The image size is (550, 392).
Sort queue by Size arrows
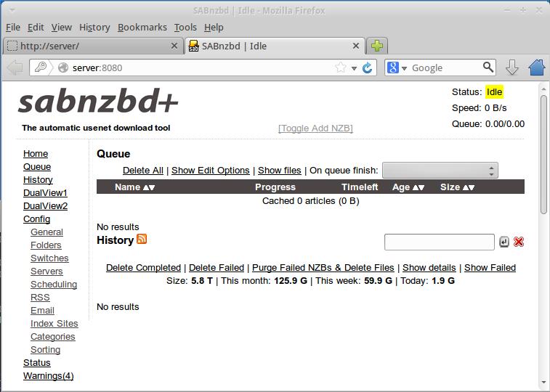click(x=469, y=187)
